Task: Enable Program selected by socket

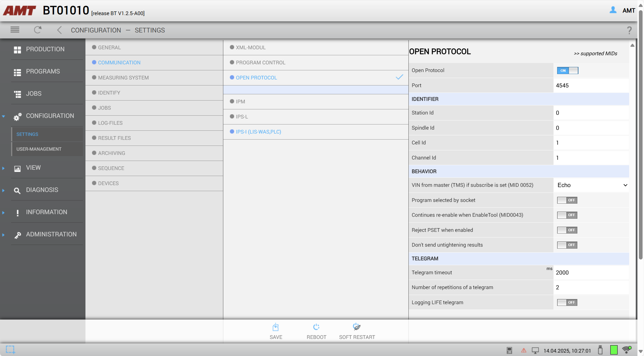Action: coord(567,200)
